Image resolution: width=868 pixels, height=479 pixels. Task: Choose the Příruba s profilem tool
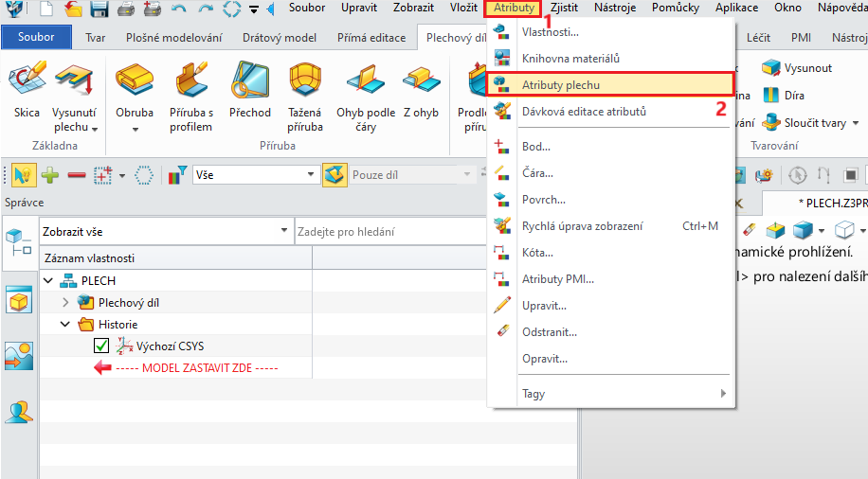(191, 98)
